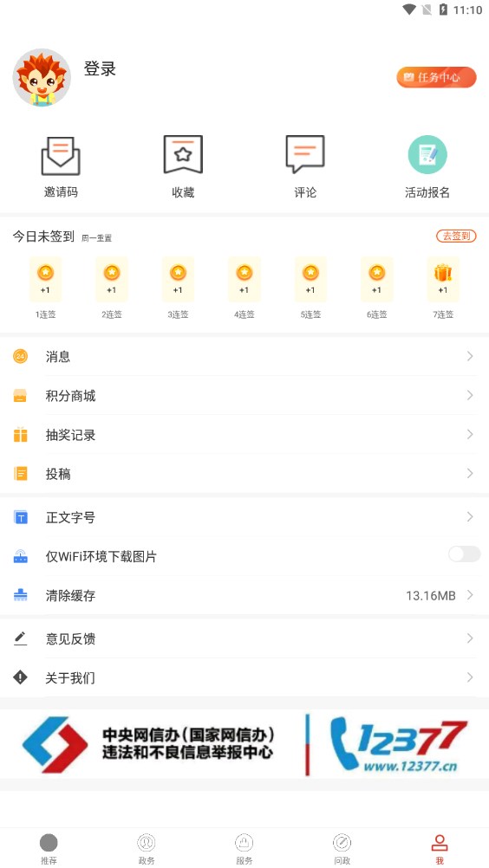Click the 去签到 button
The width and height of the screenshot is (489, 868).
click(x=456, y=236)
